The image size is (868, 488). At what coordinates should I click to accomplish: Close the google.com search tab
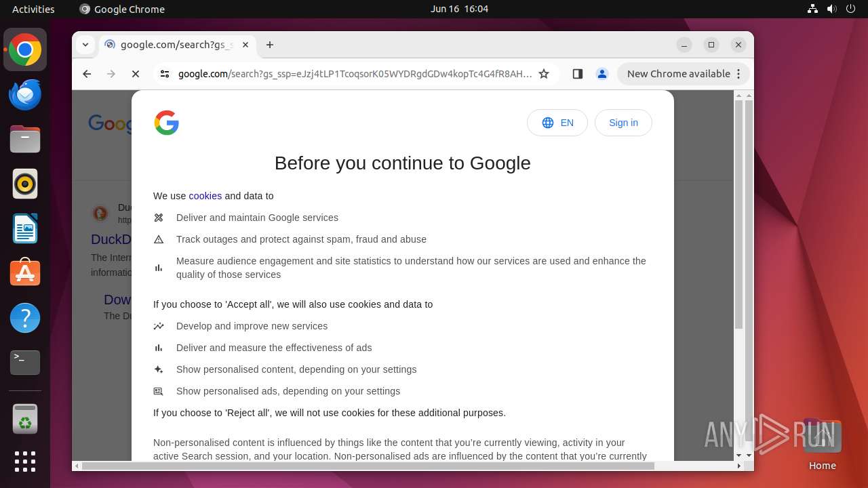pos(245,45)
